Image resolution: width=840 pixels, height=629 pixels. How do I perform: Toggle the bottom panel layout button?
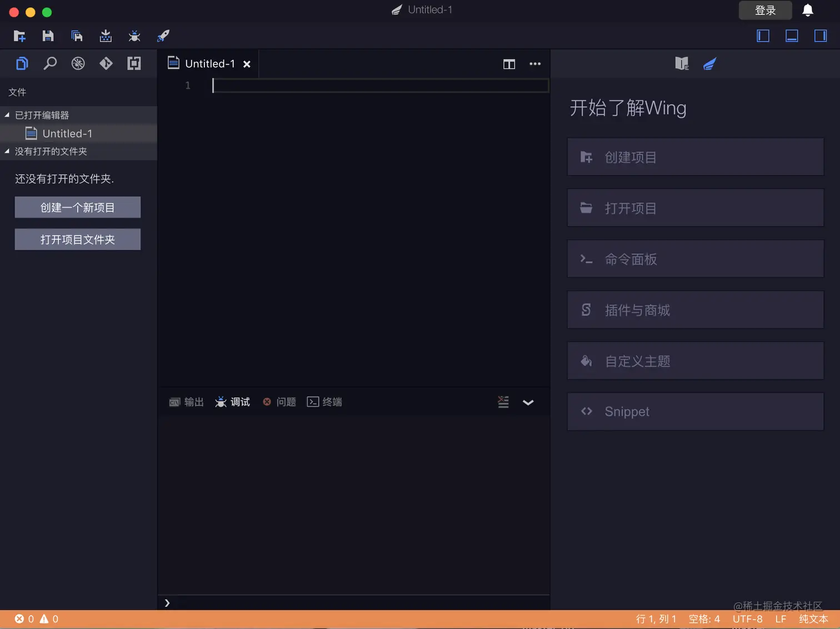[x=792, y=36]
